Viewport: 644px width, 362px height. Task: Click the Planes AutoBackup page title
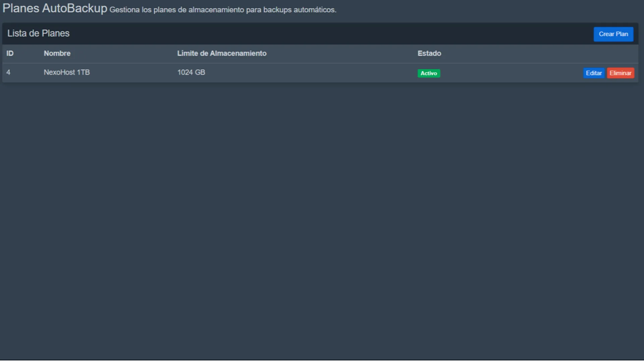[x=55, y=8]
